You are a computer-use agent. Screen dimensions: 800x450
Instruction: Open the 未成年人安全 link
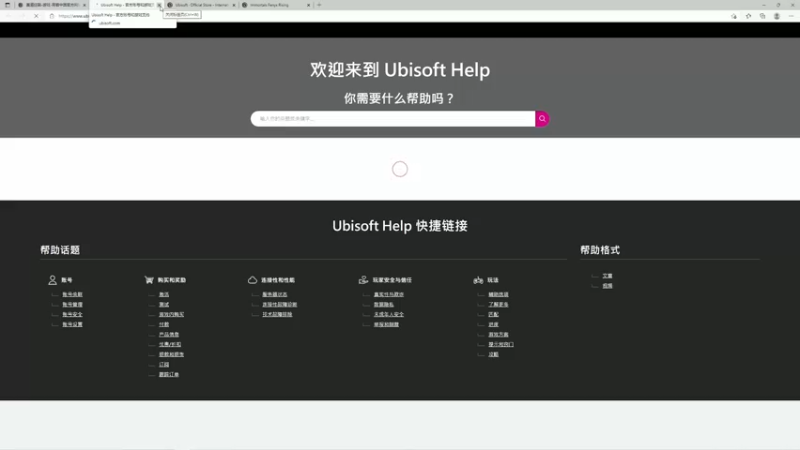point(389,314)
